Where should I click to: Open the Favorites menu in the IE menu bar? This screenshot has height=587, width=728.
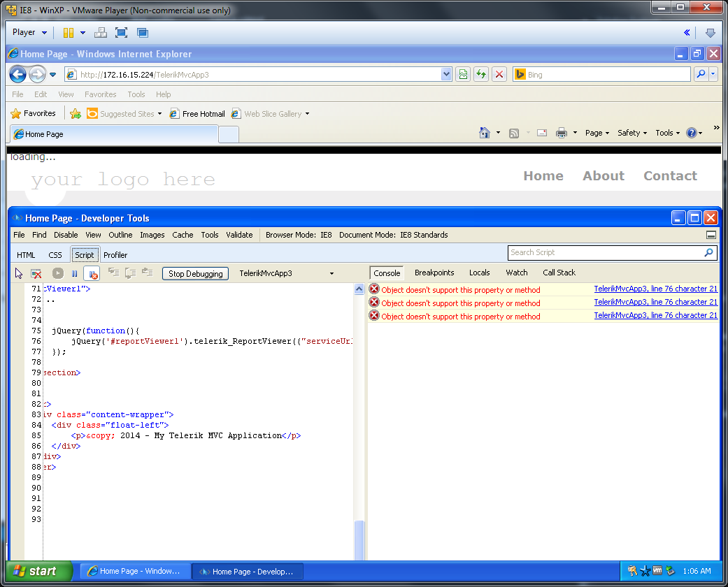pyautogui.click(x=100, y=94)
